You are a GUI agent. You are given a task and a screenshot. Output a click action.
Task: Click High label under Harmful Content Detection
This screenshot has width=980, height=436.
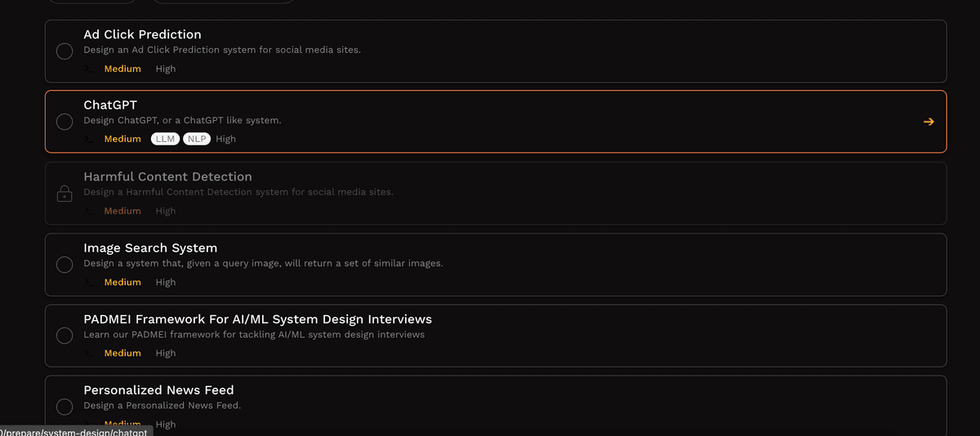166,211
